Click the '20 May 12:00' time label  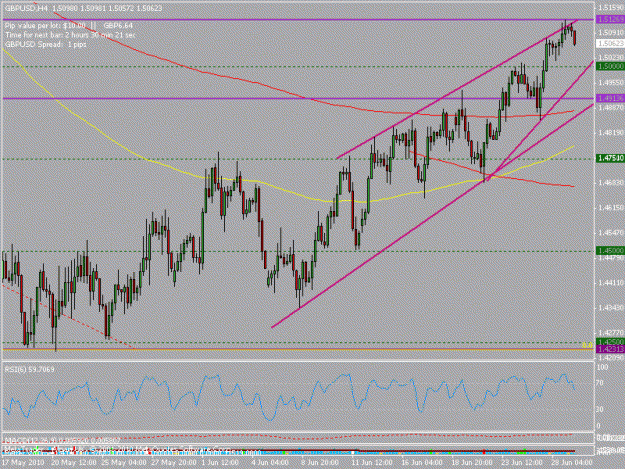coord(74,463)
